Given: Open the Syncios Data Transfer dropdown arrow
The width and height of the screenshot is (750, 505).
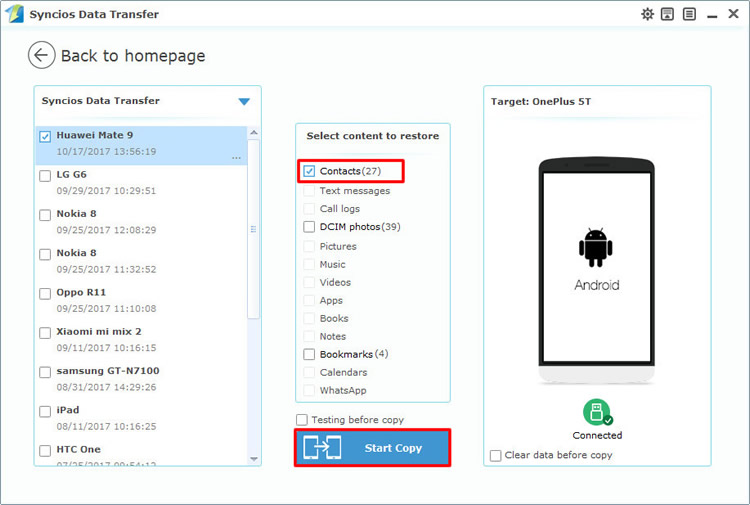Looking at the screenshot, I should pos(244,101).
